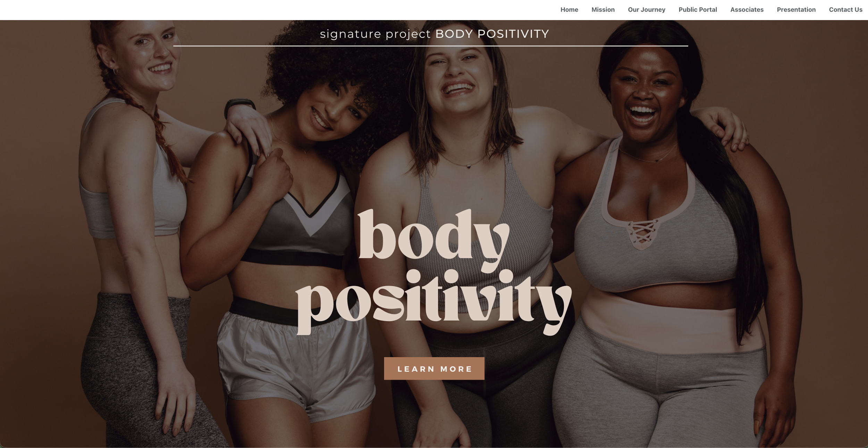Open the Presentation nav link
The height and width of the screenshot is (448, 868).
pyautogui.click(x=796, y=10)
